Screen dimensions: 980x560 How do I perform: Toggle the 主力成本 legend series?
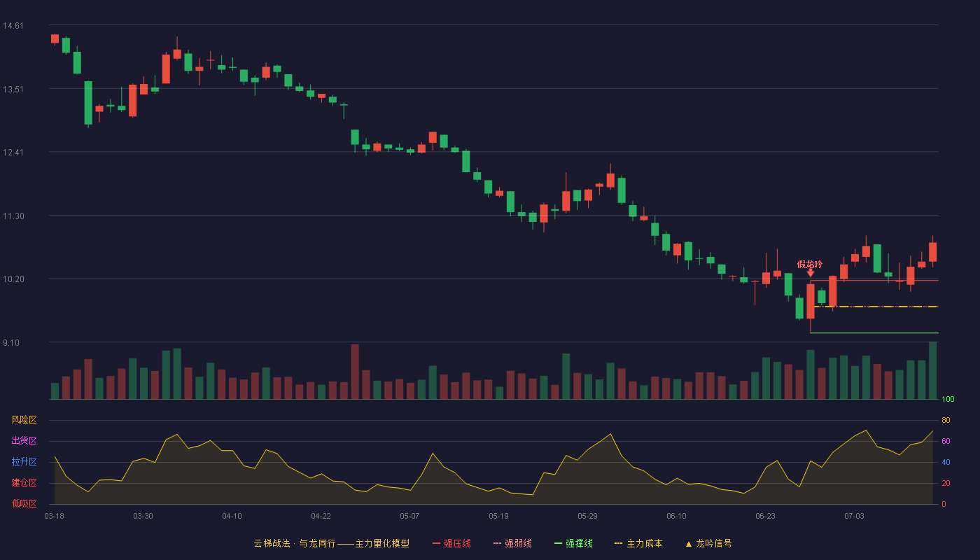click(638, 543)
